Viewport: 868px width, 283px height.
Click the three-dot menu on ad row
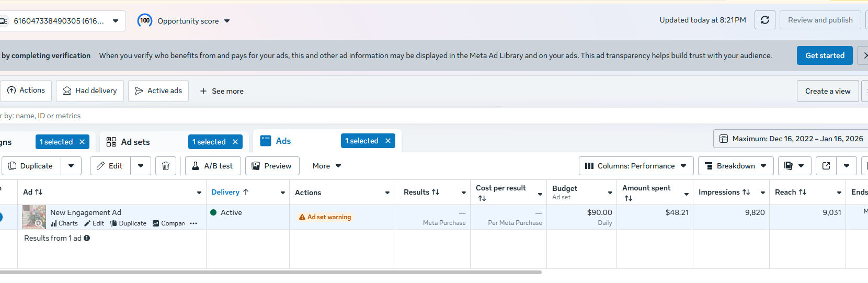pyautogui.click(x=193, y=223)
